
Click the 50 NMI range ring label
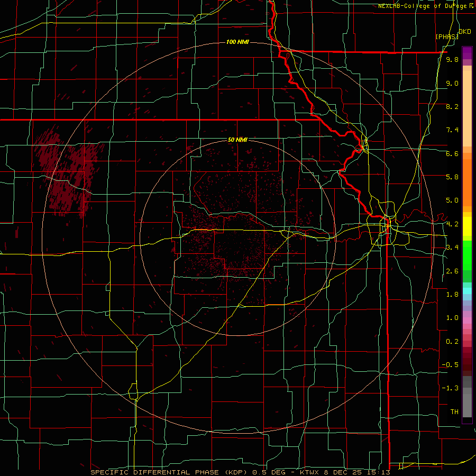[237, 140]
